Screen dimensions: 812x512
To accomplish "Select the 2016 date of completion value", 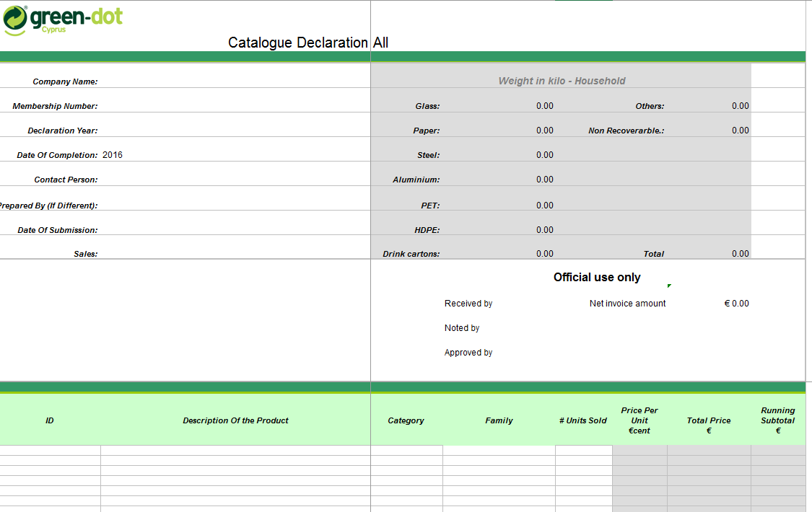I will 113,155.
